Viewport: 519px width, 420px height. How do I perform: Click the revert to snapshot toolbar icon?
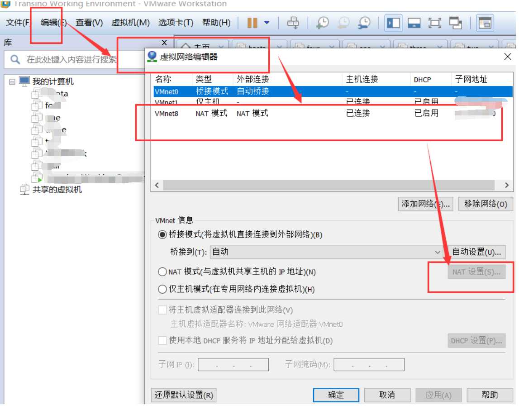point(343,23)
